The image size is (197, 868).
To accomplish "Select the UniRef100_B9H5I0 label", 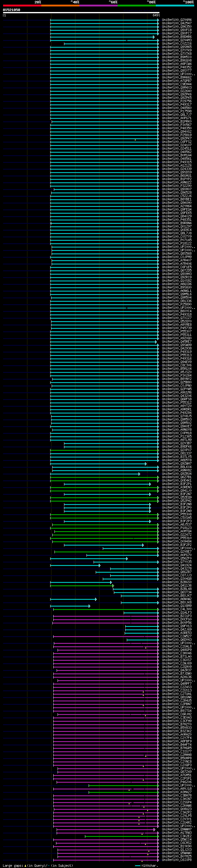I will point(177,57).
